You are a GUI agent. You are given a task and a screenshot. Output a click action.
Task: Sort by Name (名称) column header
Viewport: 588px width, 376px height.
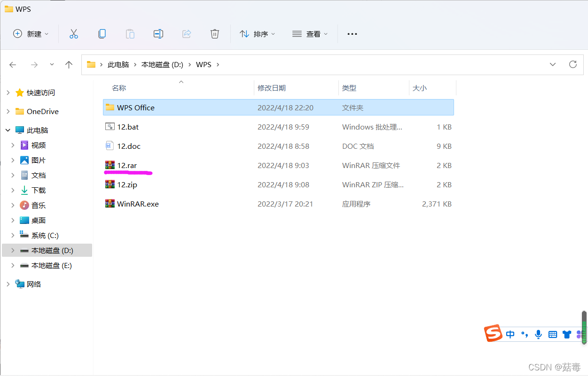pos(119,88)
